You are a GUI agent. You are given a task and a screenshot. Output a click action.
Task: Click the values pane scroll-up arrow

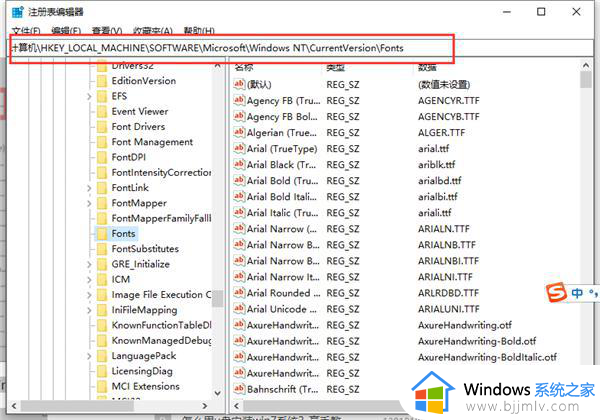pos(586,65)
